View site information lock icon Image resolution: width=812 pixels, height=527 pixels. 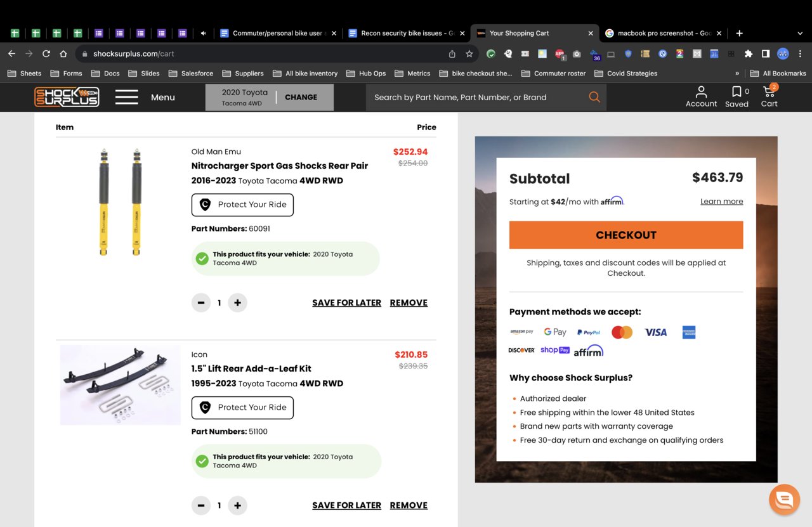(85, 54)
